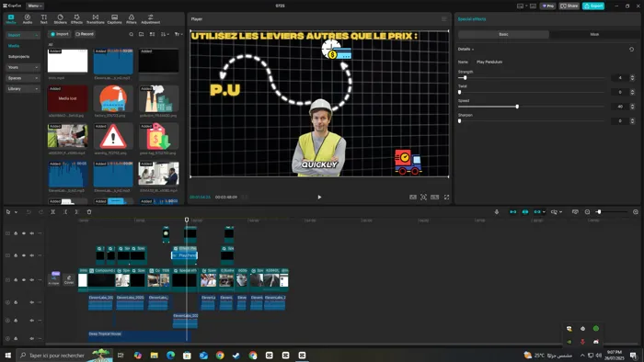Click the Strength slider handle
Image resolution: width=644 pixels, height=362 pixels.
[x=465, y=78]
